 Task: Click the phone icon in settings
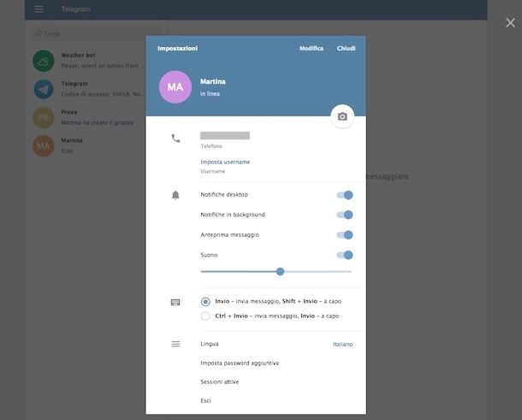[x=175, y=139]
